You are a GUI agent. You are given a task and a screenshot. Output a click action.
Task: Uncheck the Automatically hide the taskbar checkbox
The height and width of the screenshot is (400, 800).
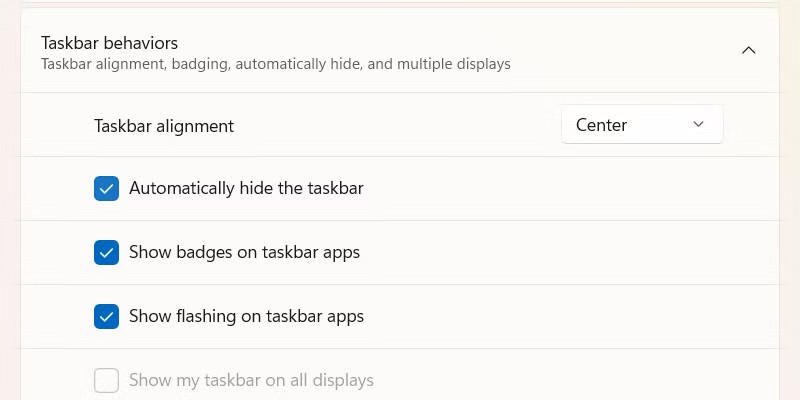(107, 188)
